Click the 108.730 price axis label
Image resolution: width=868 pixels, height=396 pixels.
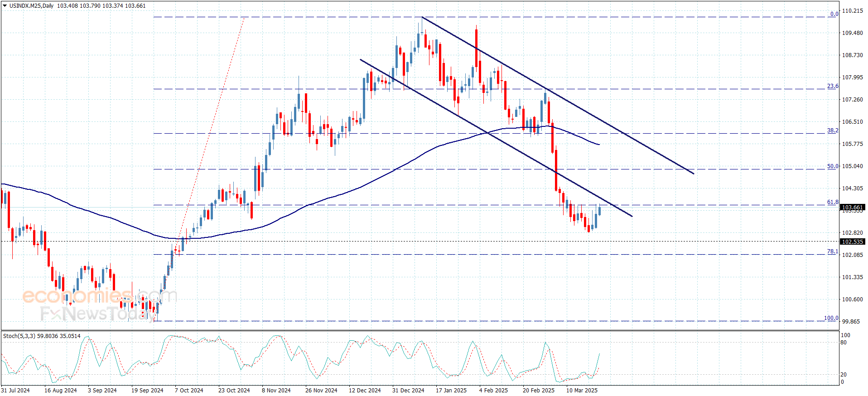point(852,55)
